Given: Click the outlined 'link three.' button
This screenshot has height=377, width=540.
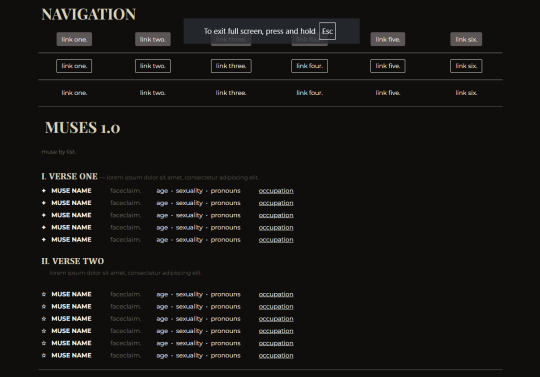Looking at the screenshot, I should click(x=231, y=66).
